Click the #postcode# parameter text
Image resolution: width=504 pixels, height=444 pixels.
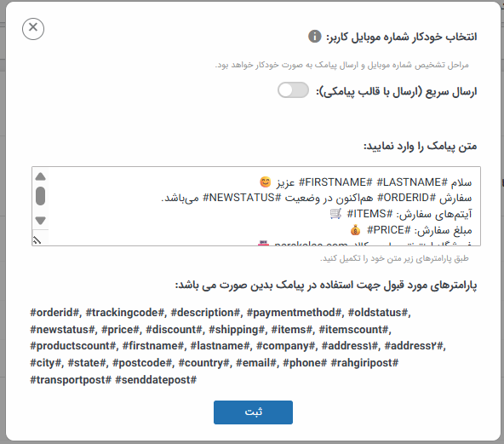(142, 363)
